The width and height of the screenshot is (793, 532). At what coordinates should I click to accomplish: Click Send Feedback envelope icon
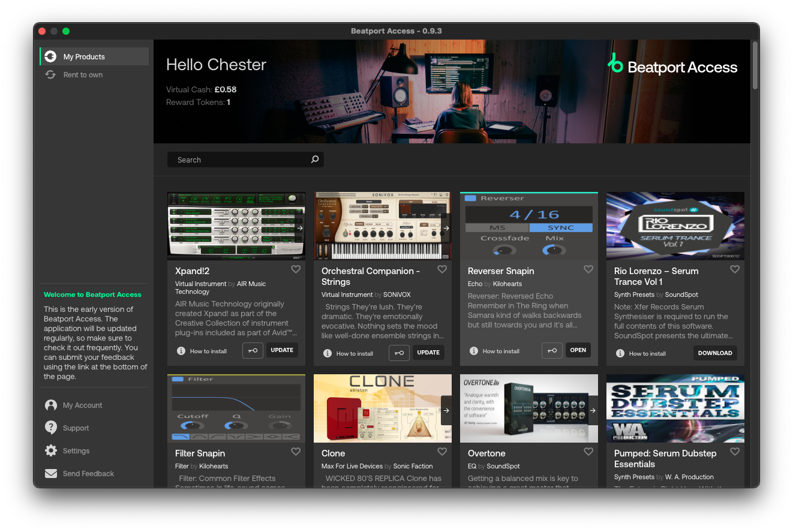click(x=51, y=473)
